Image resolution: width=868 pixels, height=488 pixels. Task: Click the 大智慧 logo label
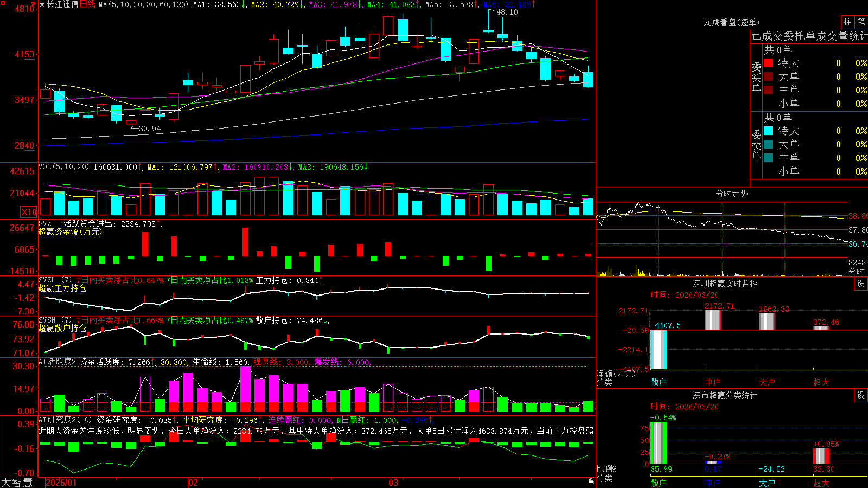[17, 482]
